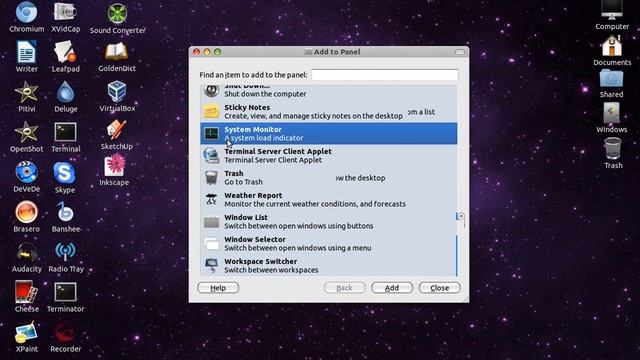Select the Window Selector item

click(329, 244)
